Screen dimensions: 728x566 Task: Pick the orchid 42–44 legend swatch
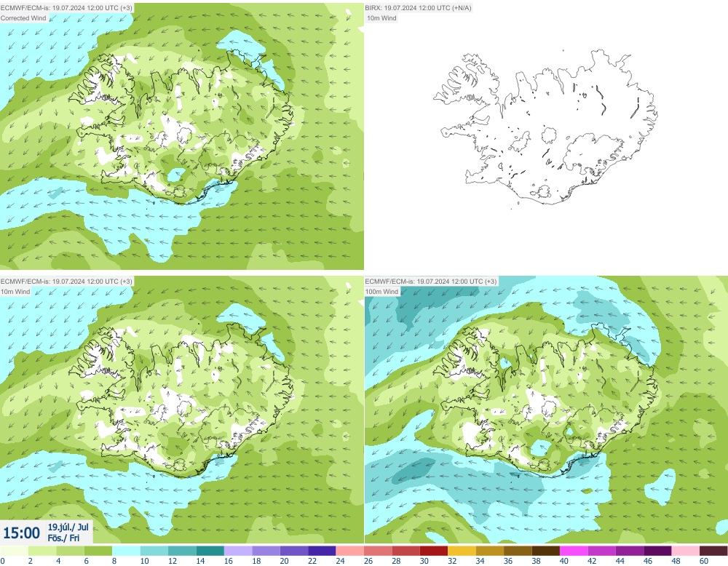[x=602, y=551]
